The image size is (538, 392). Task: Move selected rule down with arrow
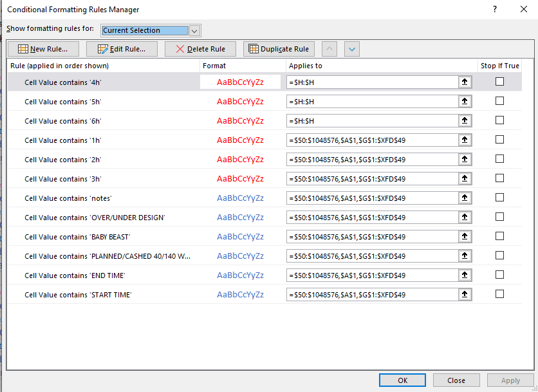[x=351, y=49]
